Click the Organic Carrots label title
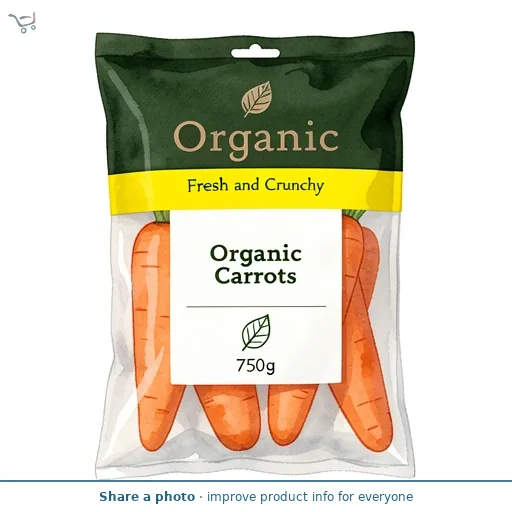Image resolution: width=512 pixels, height=512 pixels. [256, 265]
